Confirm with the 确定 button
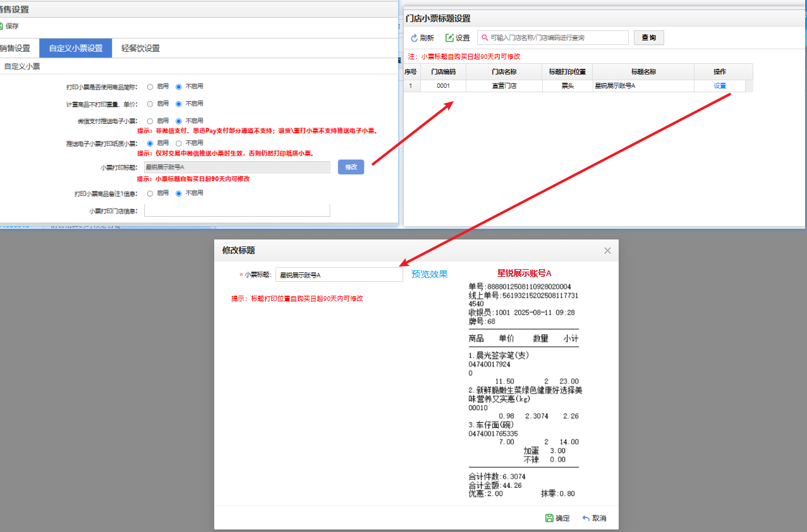This screenshot has width=807, height=532. tap(557, 518)
